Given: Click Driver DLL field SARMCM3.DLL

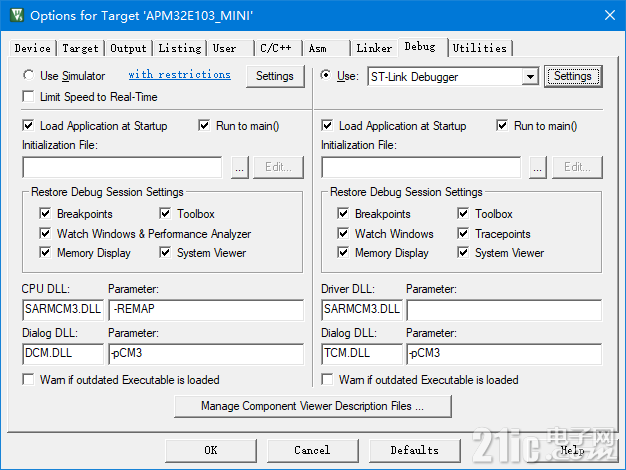Looking at the screenshot, I should [x=362, y=310].
